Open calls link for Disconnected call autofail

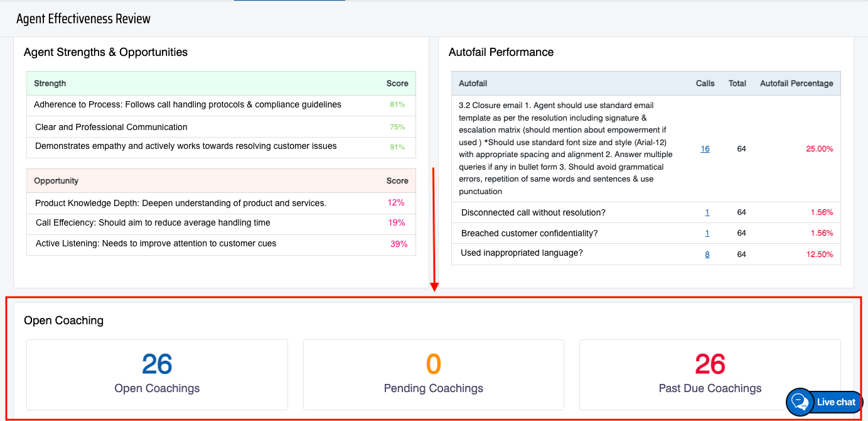tap(707, 212)
